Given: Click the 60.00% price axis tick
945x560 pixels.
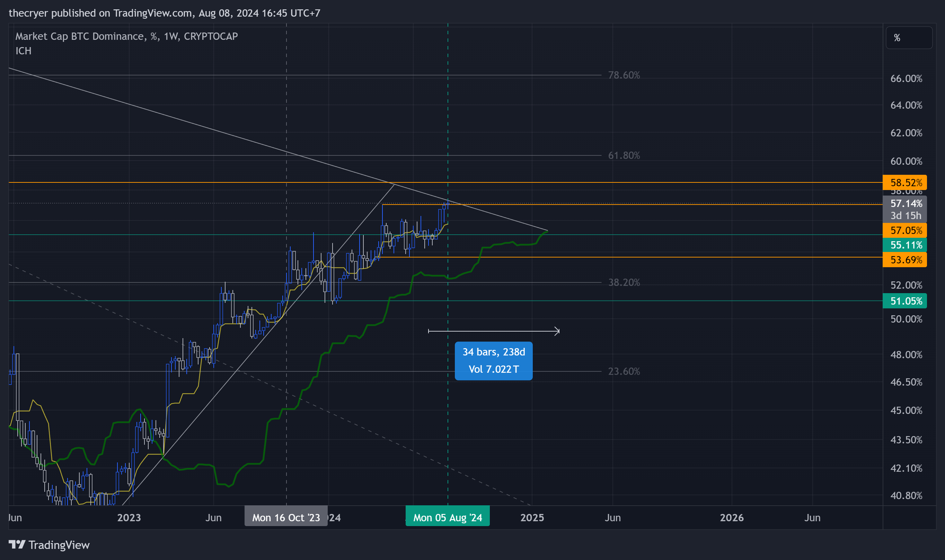Looking at the screenshot, I should tap(906, 161).
